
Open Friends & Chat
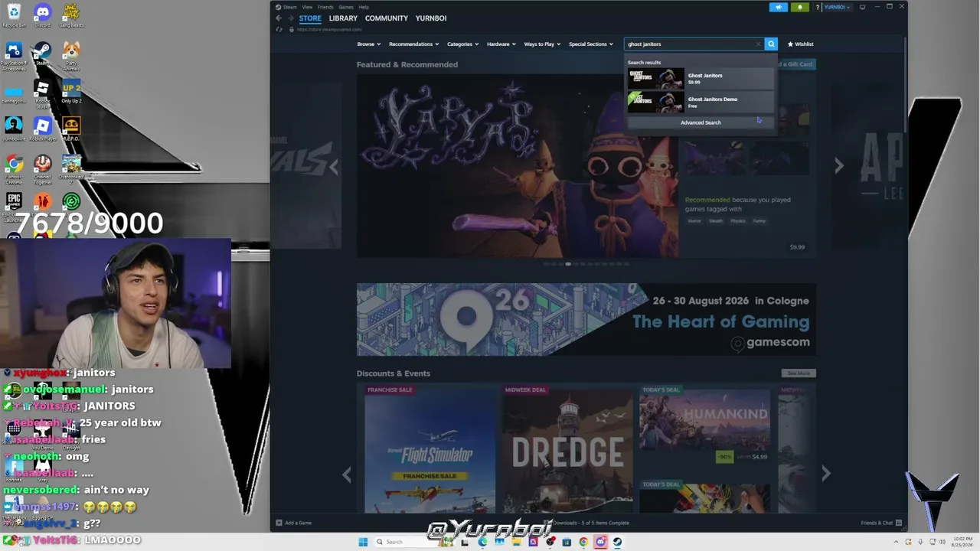[x=881, y=523]
